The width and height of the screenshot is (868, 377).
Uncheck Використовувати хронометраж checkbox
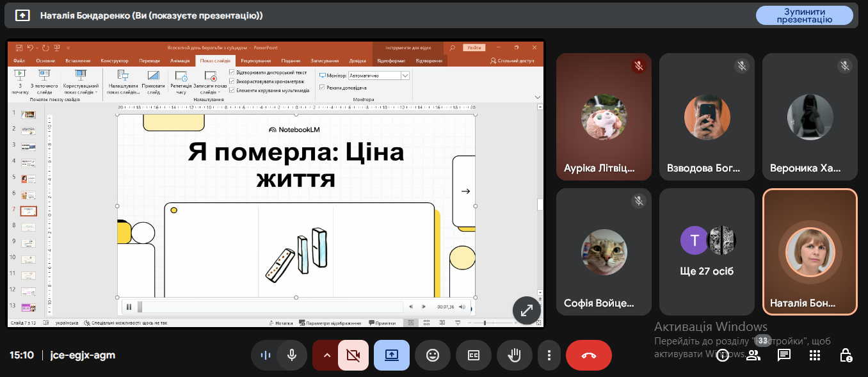click(x=232, y=81)
